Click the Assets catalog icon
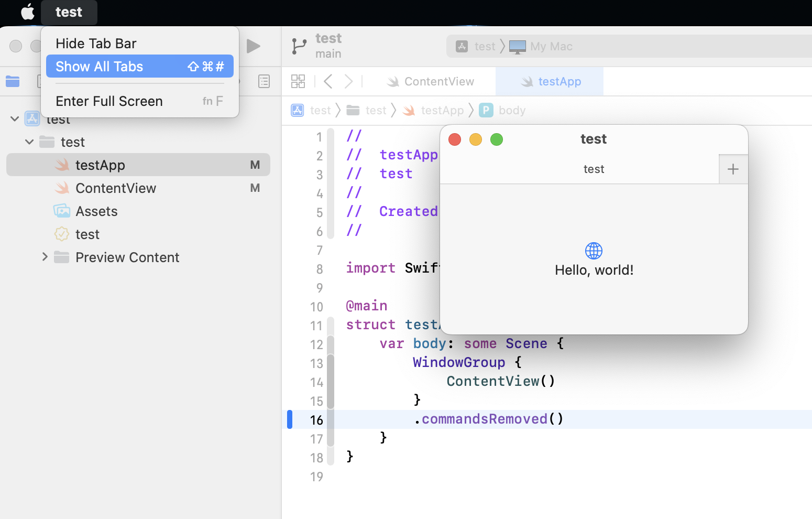812x519 pixels. point(62,211)
